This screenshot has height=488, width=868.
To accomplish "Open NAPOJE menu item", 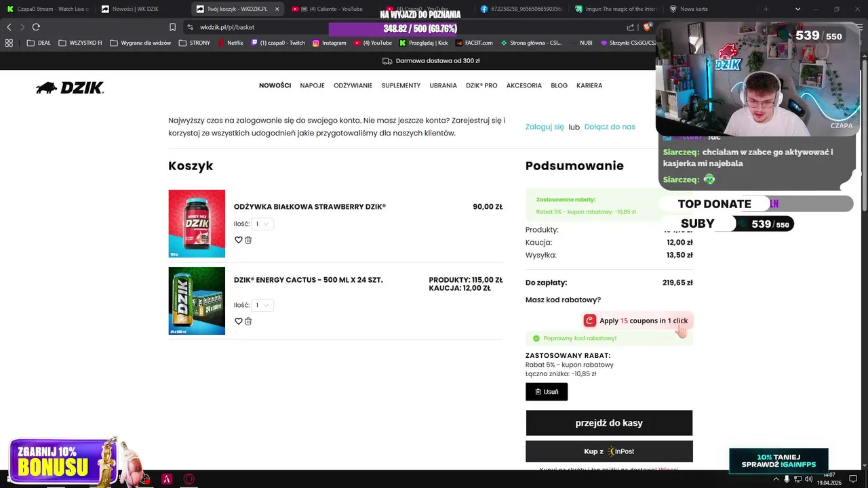I will tap(312, 85).
